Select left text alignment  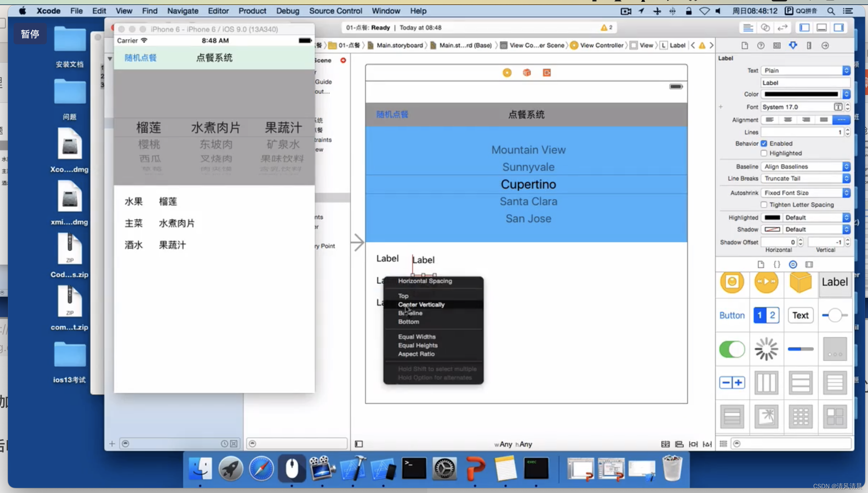pos(770,120)
